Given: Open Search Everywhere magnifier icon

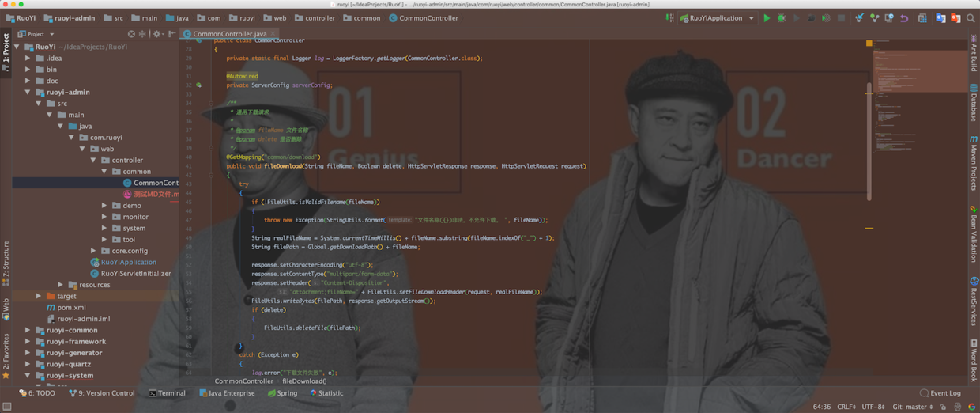Looking at the screenshot, I should 971,18.
